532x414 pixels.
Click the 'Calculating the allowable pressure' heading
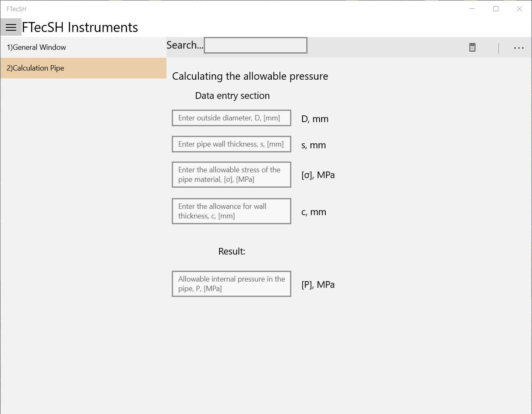point(250,76)
